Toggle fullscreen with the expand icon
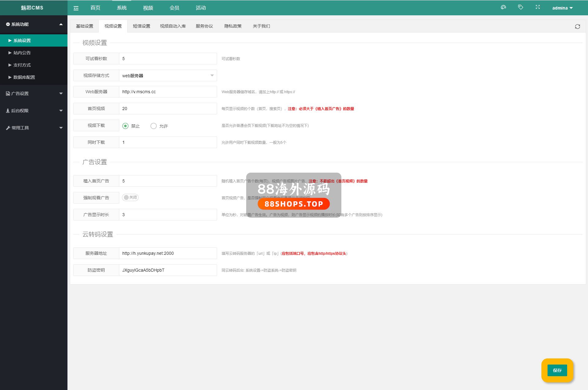This screenshot has height=390, width=588. click(x=537, y=7)
